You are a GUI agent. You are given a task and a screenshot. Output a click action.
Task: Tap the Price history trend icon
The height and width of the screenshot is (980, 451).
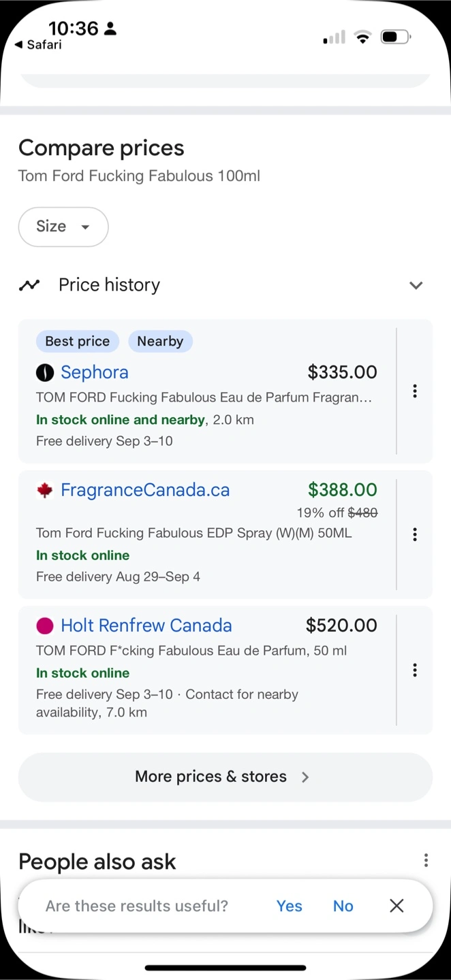(x=29, y=285)
